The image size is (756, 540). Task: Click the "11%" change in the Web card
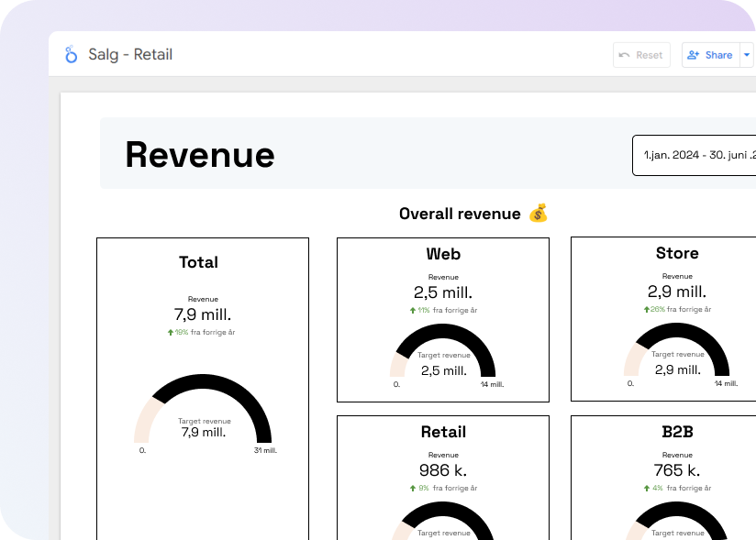[x=424, y=310]
